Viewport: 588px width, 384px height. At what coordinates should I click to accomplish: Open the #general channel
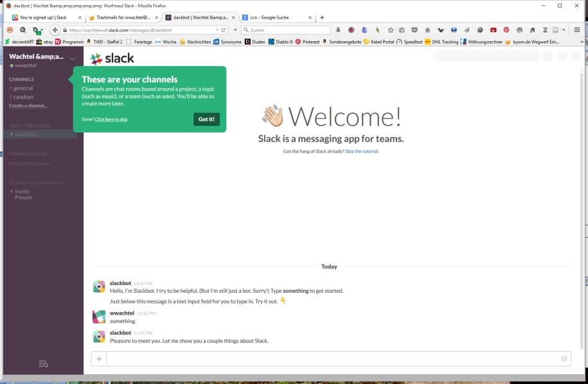pyautogui.click(x=21, y=88)
